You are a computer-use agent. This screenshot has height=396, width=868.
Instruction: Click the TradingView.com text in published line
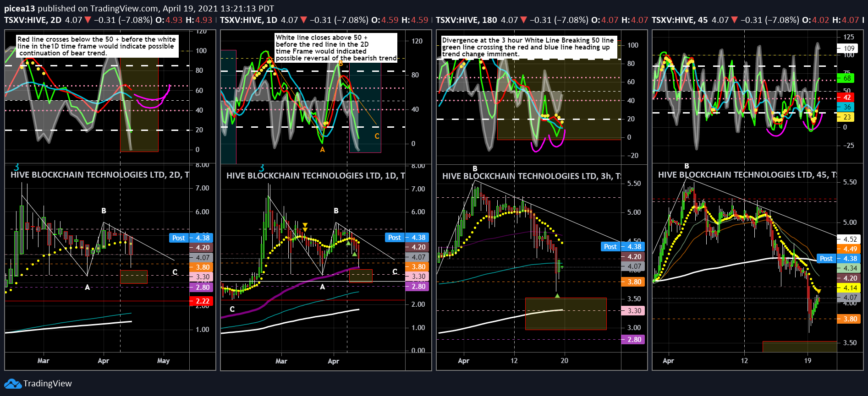[124, 8]
